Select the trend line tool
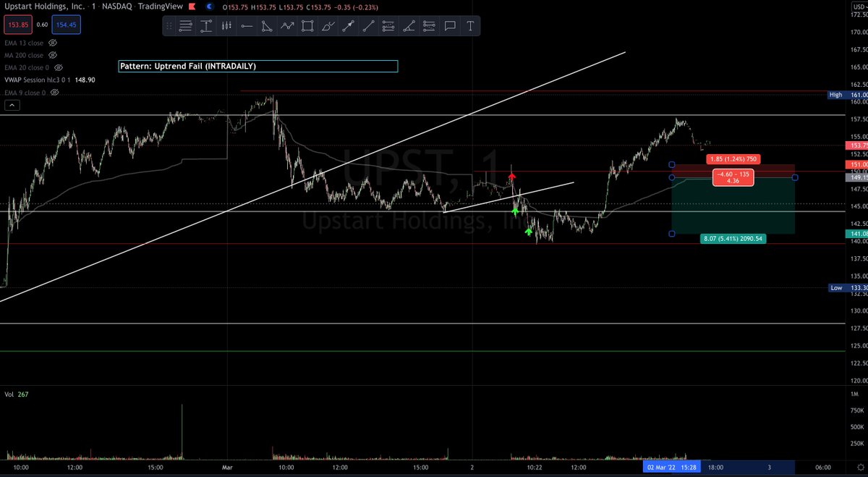The height and width of the screenshot is (477, 868). coord(368,26)
